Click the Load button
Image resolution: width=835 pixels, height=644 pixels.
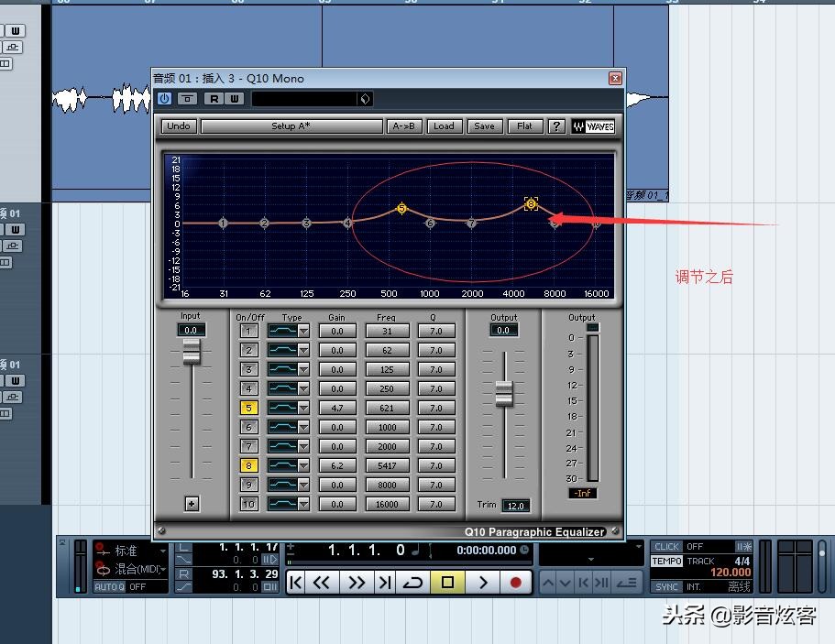point(444,126)
